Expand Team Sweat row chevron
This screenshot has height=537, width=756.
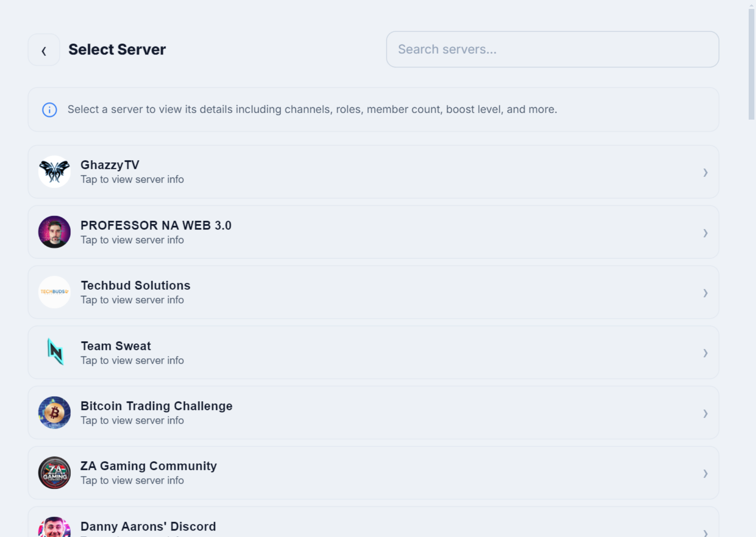(706, 353)
